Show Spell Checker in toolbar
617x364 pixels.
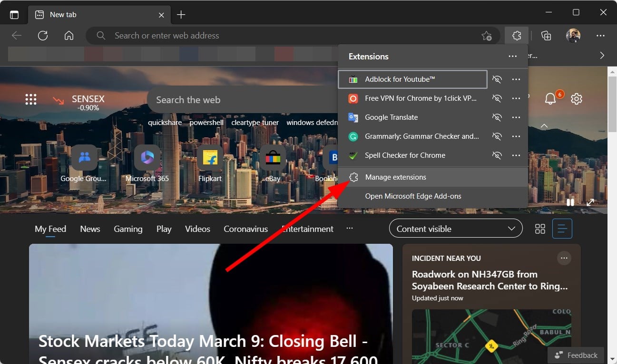(497, 155)
